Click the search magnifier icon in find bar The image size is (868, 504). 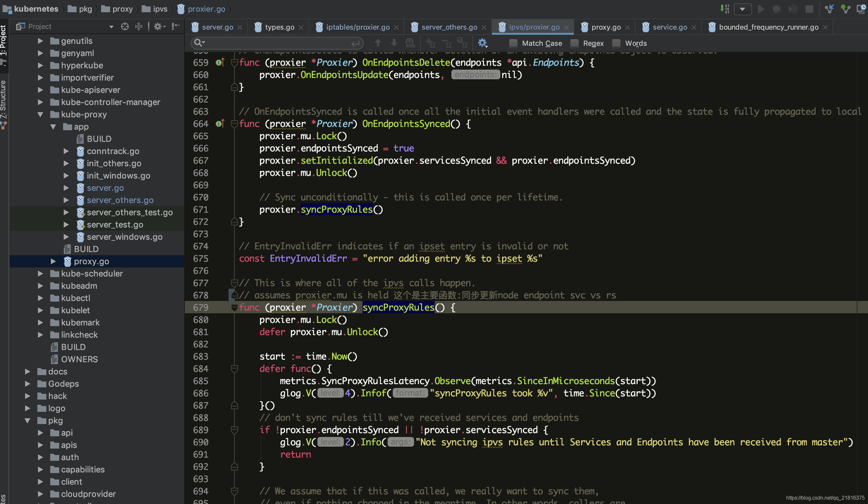click(x=199, y=43)
